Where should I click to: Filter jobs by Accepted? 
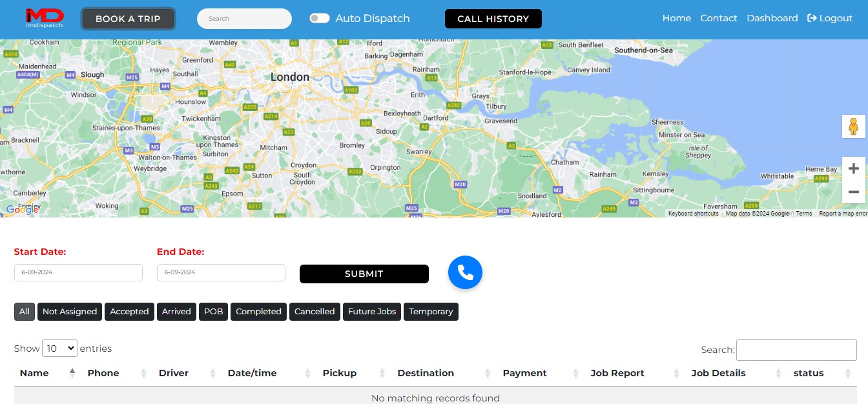point(129,312)
